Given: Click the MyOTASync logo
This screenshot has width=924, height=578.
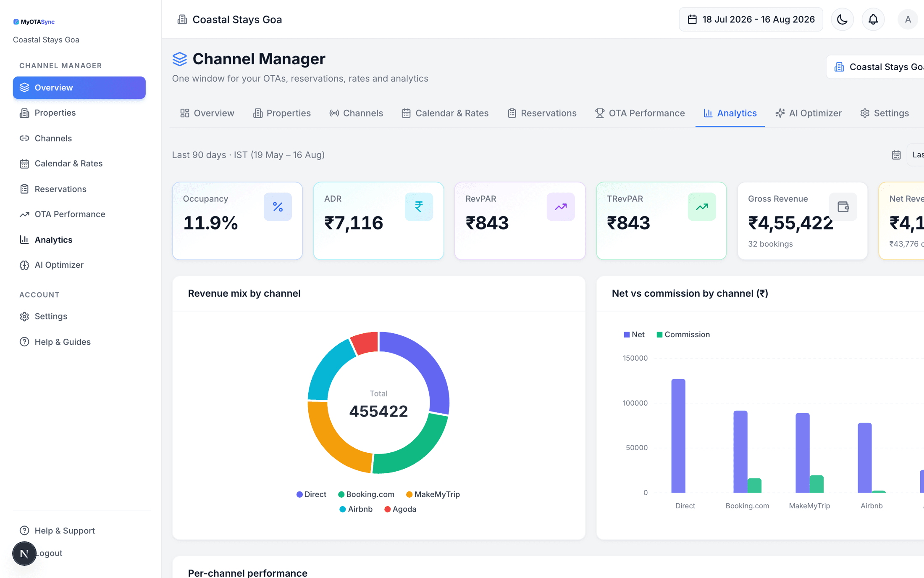Looking at the screenshot, I should pos(34,22).
